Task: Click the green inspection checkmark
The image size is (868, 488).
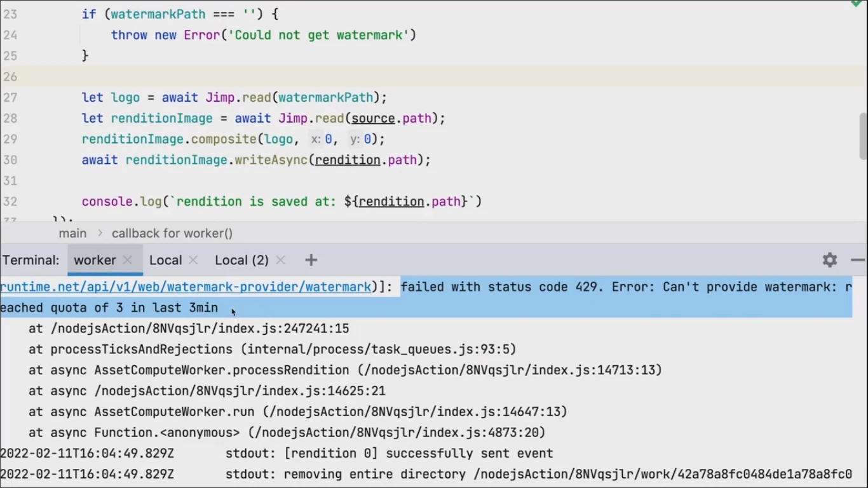Action: point(857,3)
